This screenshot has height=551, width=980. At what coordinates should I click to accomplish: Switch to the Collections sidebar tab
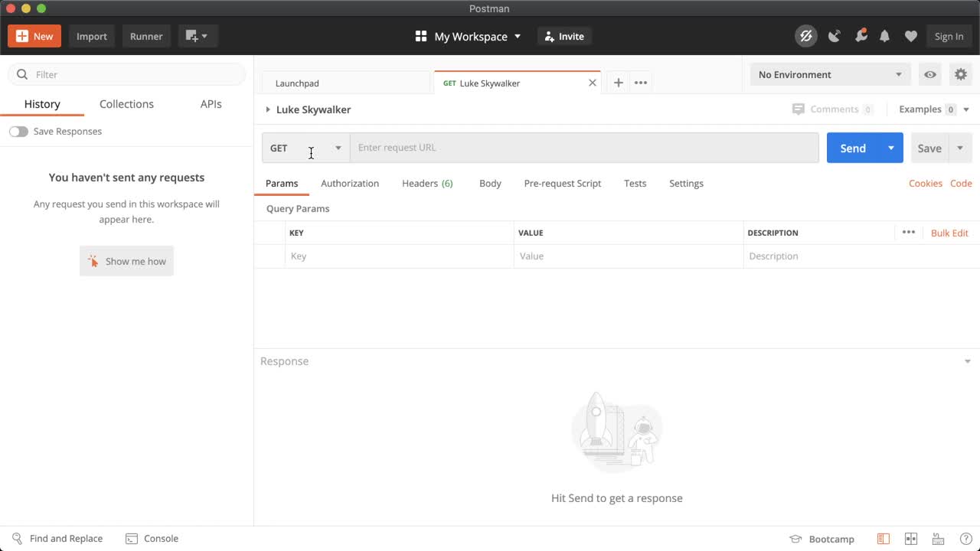point(126,104)
